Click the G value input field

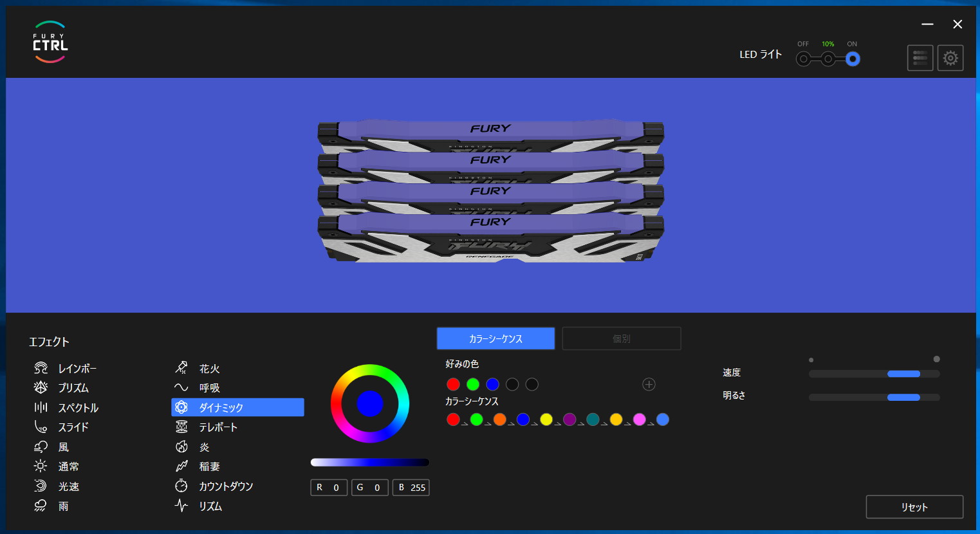370,488
